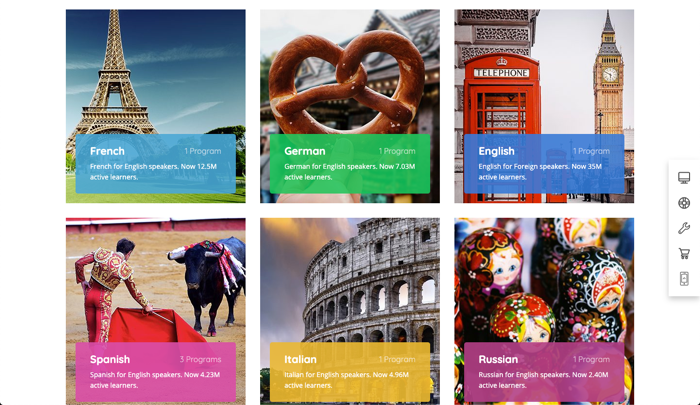Click the desktop monitor icon in the side panel

683,178
